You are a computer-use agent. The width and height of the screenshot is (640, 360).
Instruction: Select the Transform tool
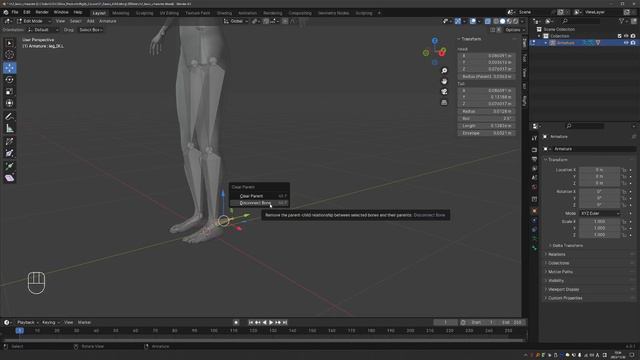point(9,103)
